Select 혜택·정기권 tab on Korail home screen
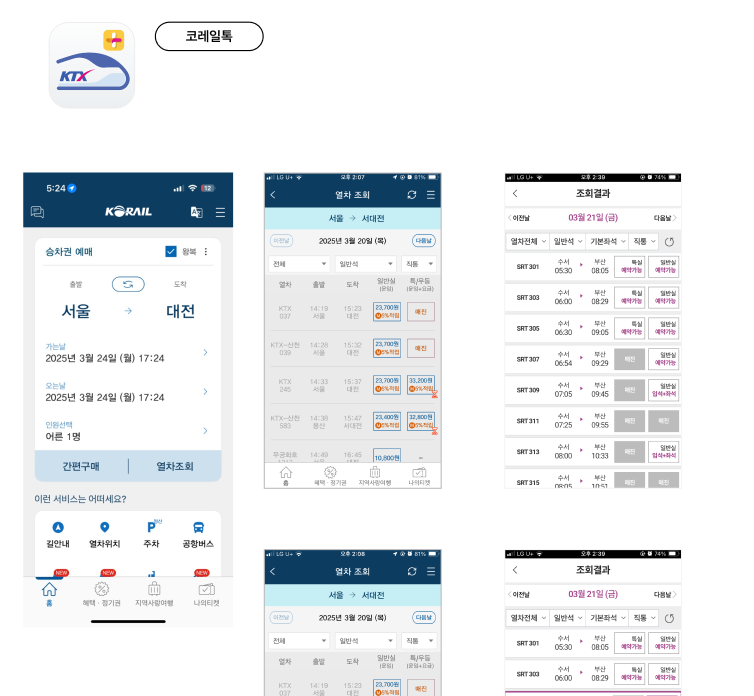 tap(101, 595)
